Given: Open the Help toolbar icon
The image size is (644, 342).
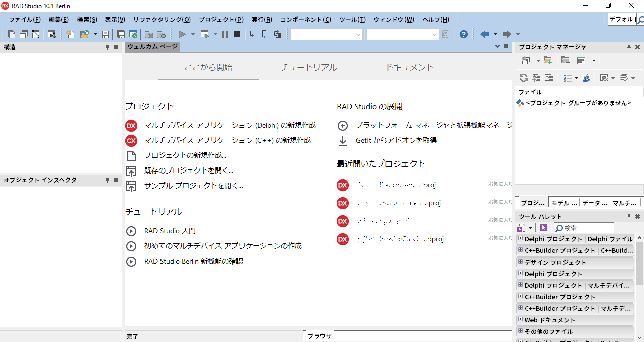Looking at the screenshot, I should pos(463,34).
